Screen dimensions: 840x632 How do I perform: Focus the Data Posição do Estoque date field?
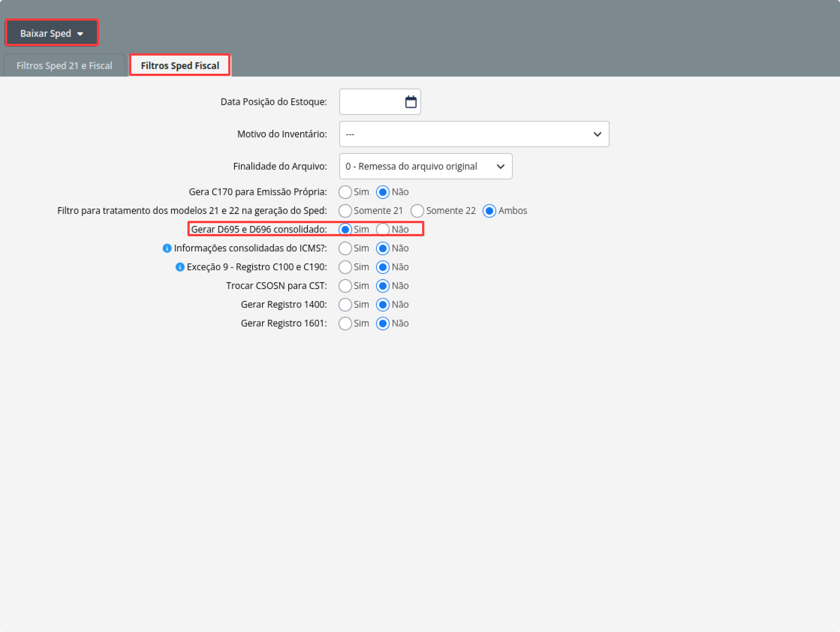pyautogui.click(x=380, y=102)
